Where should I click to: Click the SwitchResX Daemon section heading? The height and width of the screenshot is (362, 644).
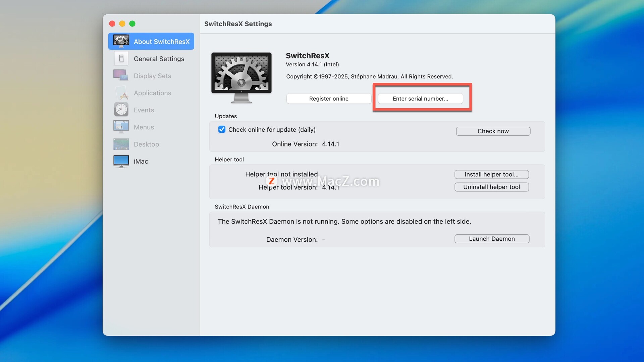[242, 207]
